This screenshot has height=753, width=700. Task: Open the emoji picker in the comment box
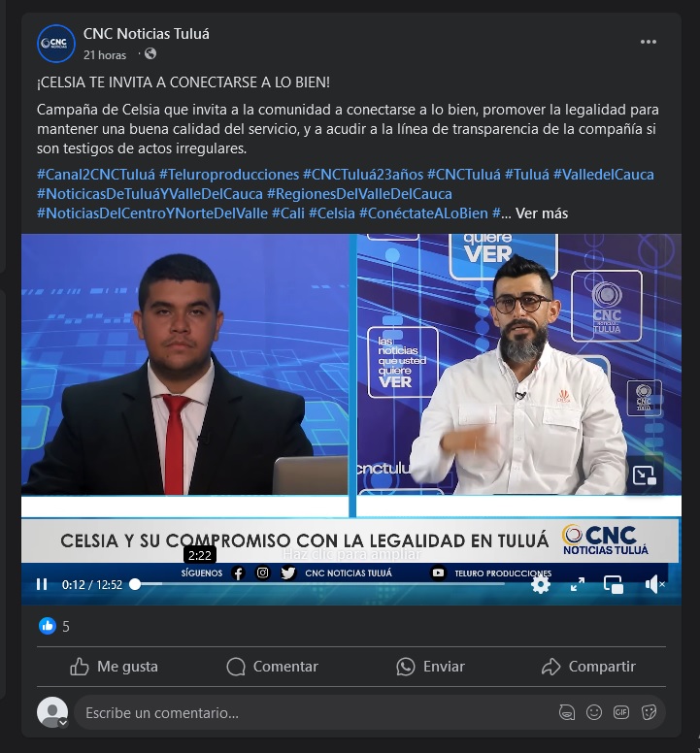point(594,712)
